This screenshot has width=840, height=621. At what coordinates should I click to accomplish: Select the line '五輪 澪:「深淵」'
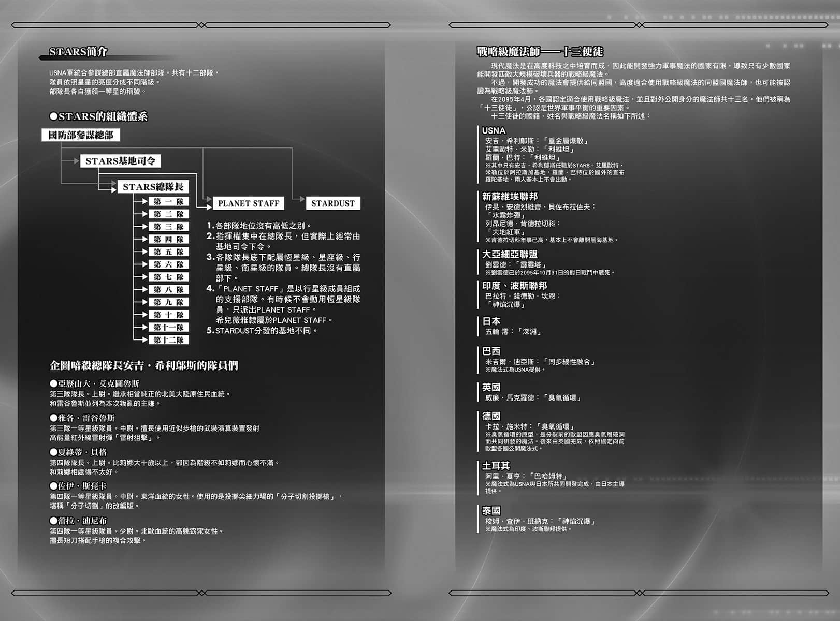coord(514,332)
